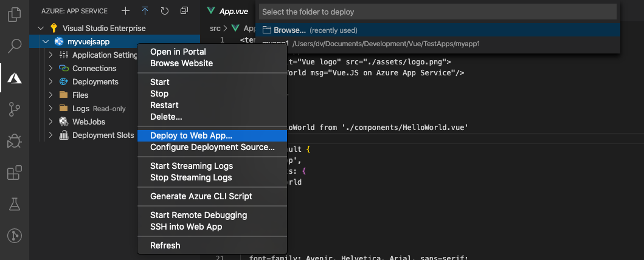The height and width of the screenshot is (260, 644).
Task: Click the AZURE: APP SERVICE panel title
Action: (74, 11)
